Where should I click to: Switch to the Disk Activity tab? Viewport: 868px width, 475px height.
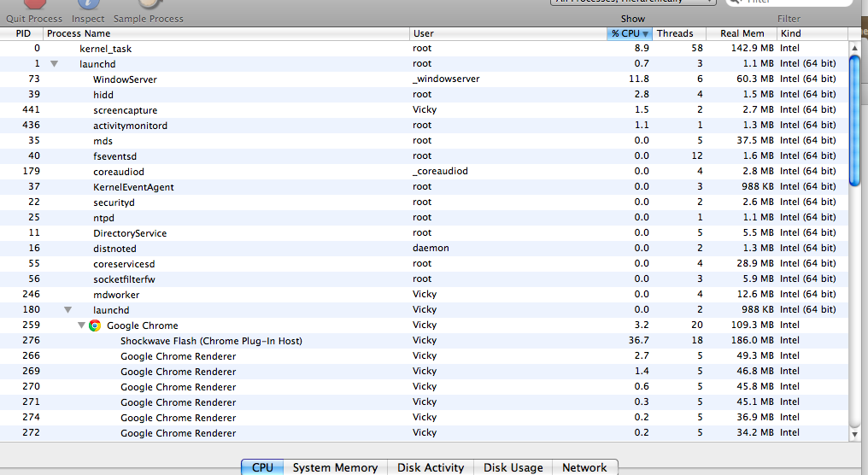[430, 467]
